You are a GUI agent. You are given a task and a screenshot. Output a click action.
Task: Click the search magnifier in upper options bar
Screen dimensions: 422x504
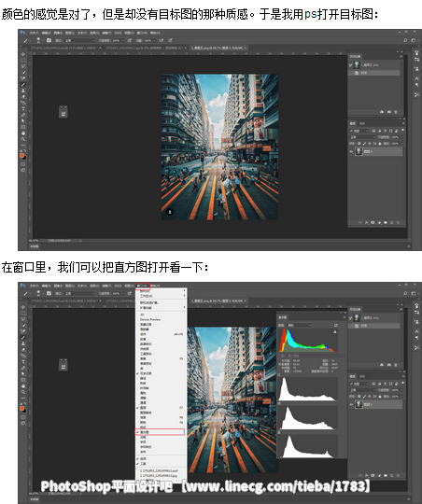405,40
